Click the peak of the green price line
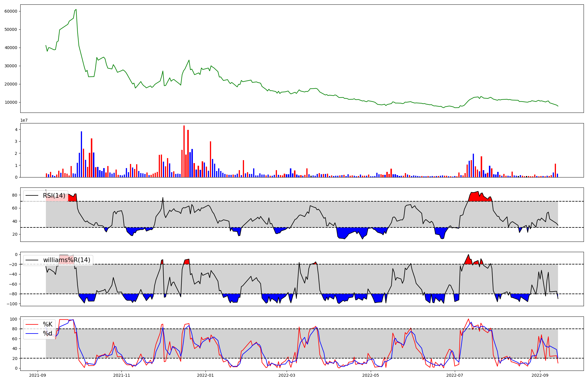This screenshot has height=382, width=588. pyautogui.click(x=76, y=9)
